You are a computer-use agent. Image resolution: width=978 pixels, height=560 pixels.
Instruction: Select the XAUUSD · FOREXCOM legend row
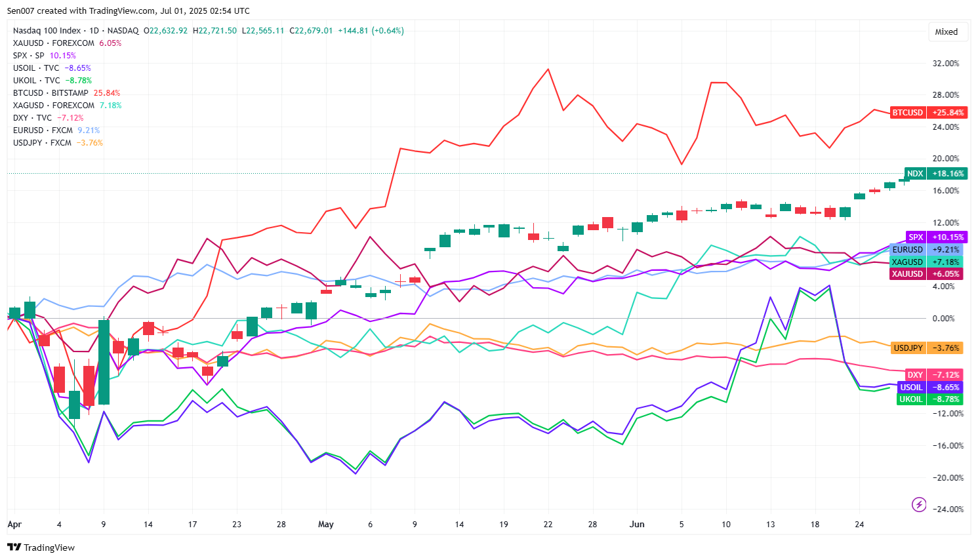tap(67, 43)
